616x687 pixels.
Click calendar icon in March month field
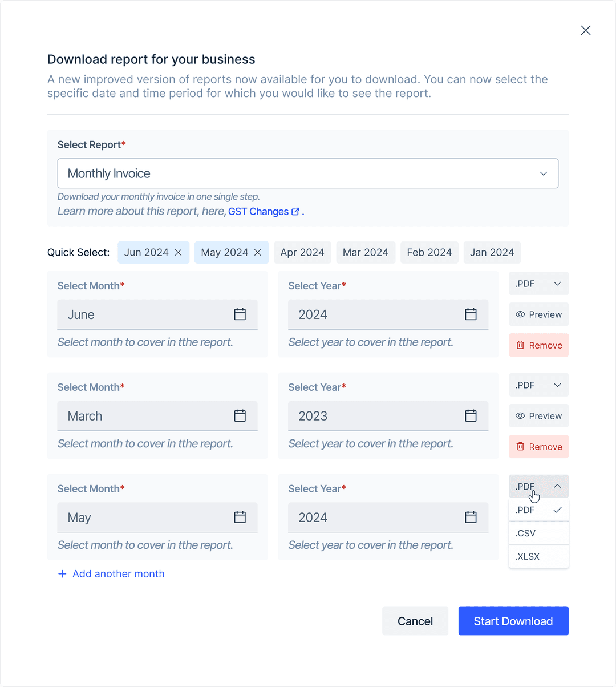tap(240, 416)
